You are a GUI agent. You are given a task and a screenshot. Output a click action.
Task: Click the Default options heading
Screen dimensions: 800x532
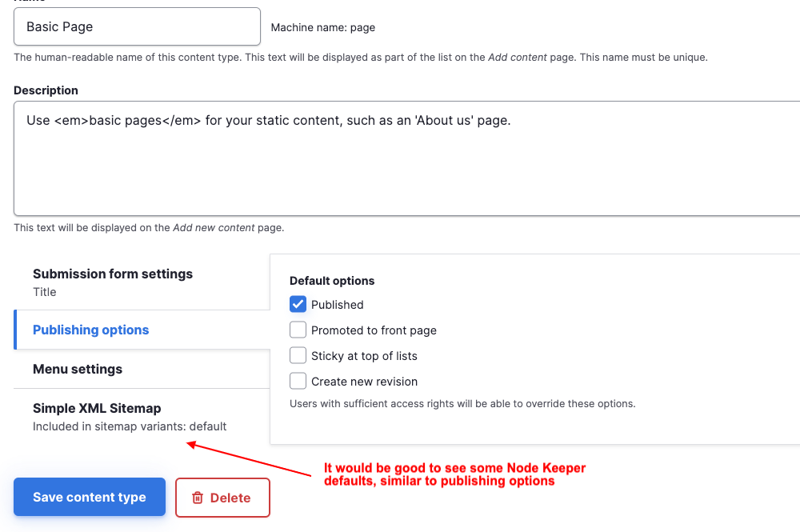coord(332,281)
